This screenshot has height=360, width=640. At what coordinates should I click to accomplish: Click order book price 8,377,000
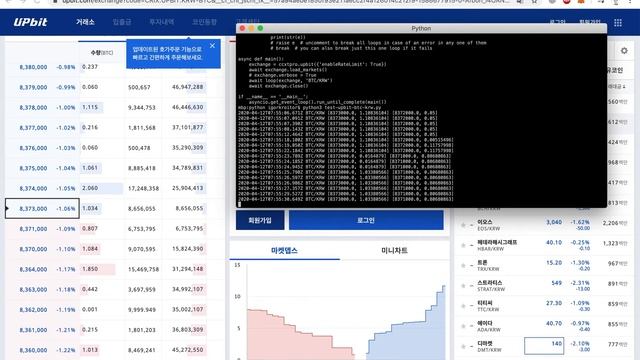coord(33,128)
